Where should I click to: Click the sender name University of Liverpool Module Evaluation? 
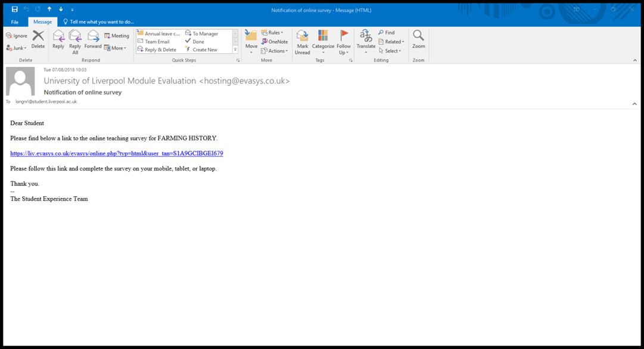(120, 81)
